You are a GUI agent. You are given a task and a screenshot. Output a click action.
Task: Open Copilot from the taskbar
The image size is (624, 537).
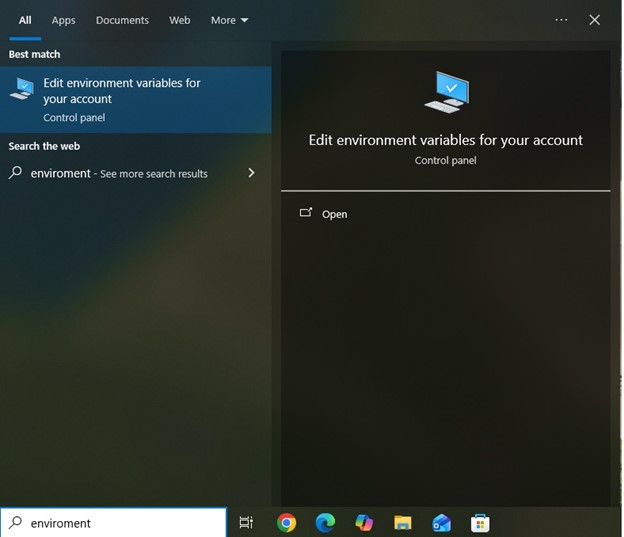tap(364, 523)
